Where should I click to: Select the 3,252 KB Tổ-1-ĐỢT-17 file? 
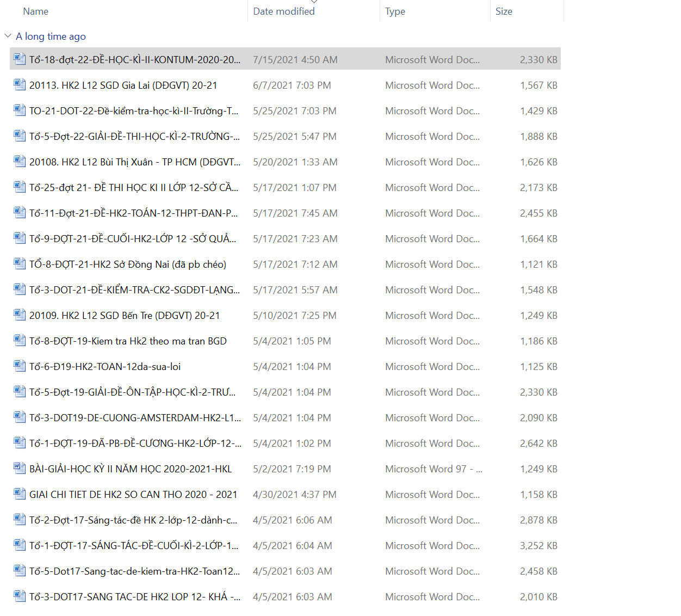pos(134,546)
